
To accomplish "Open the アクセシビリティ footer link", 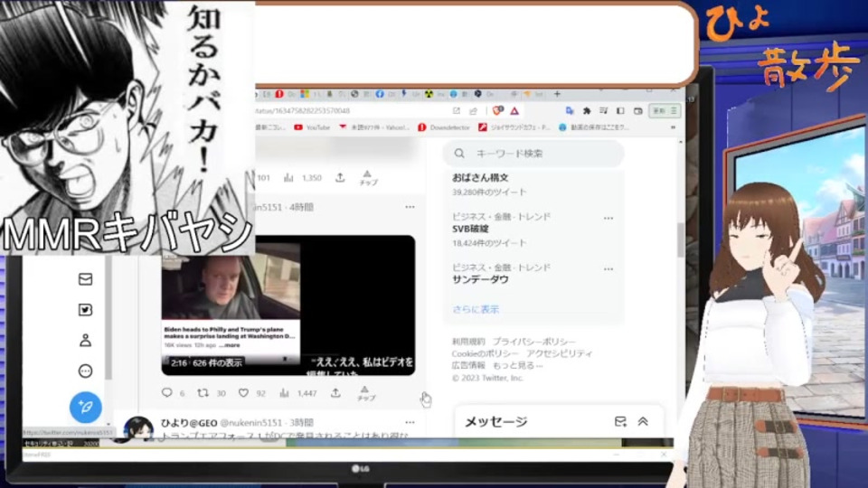I will pyautogui.click(x=559, y=353).
